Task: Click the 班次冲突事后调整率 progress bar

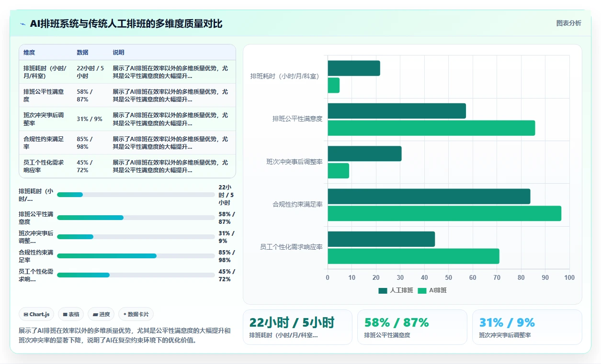Action: pyautogui.click(x=136, y=237)
